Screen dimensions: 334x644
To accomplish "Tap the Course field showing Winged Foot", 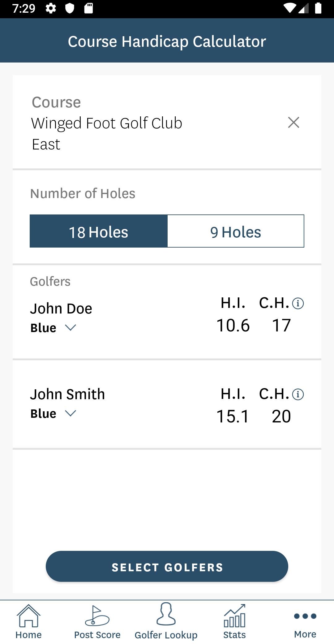I will pos(107,123).
